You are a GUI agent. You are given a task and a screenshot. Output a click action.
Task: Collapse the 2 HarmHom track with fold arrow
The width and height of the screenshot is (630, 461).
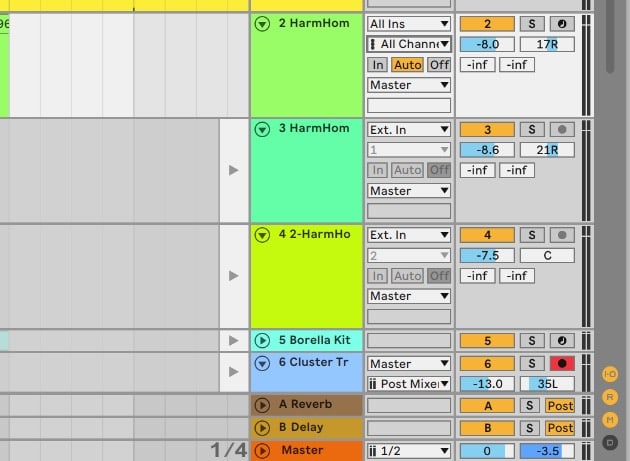[x=263, y=23]
